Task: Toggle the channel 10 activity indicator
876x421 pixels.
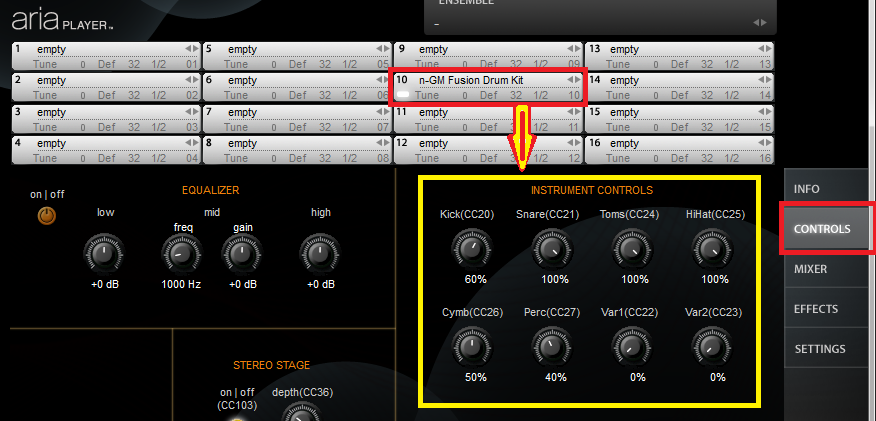Action: [403, 95]
